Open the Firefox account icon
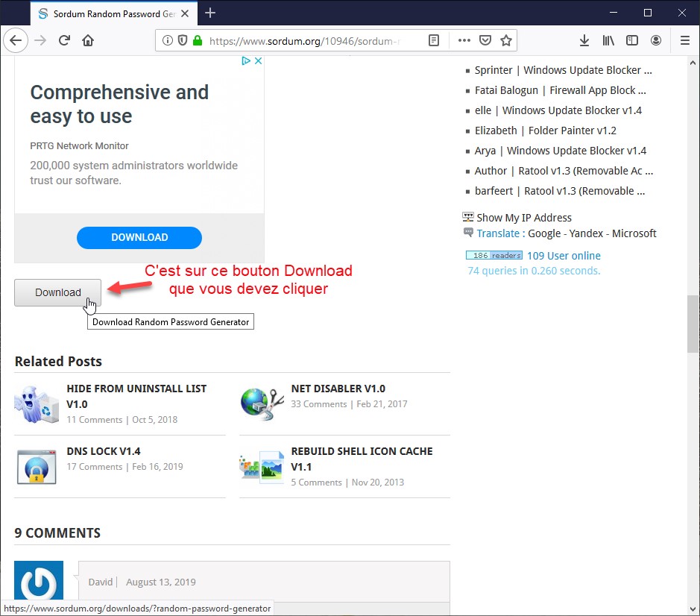Viewport: 700px width, 616px height. tap(656, 40)
